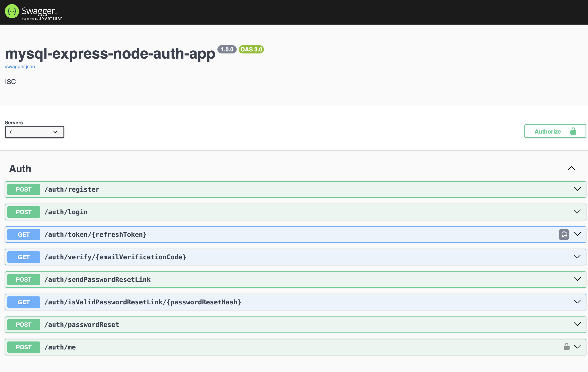Click the Auth tag heading

(x=20, y=169)
